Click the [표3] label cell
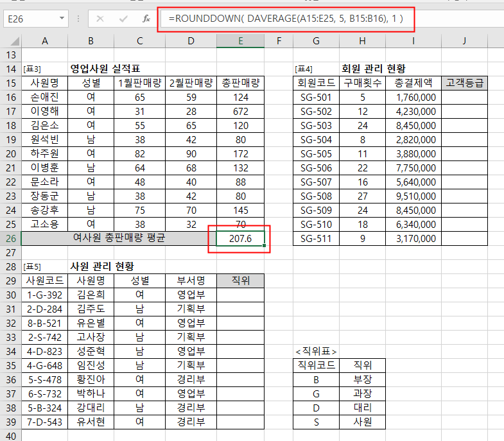Viewport: 504px width, 441px height. coord(45,69)
